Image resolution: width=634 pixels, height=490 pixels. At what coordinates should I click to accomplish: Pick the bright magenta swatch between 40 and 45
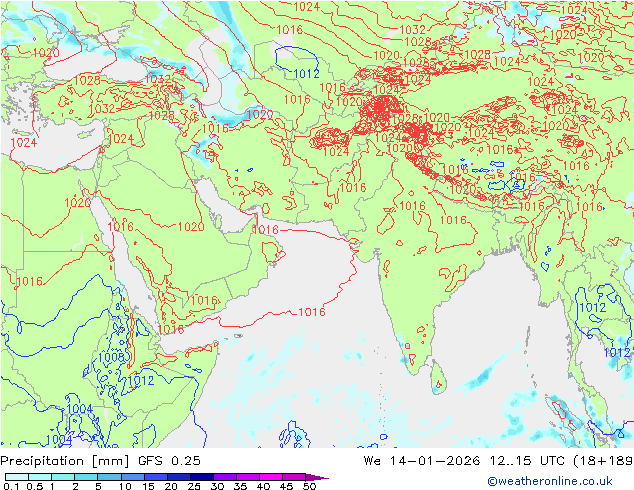click(271, 477)
